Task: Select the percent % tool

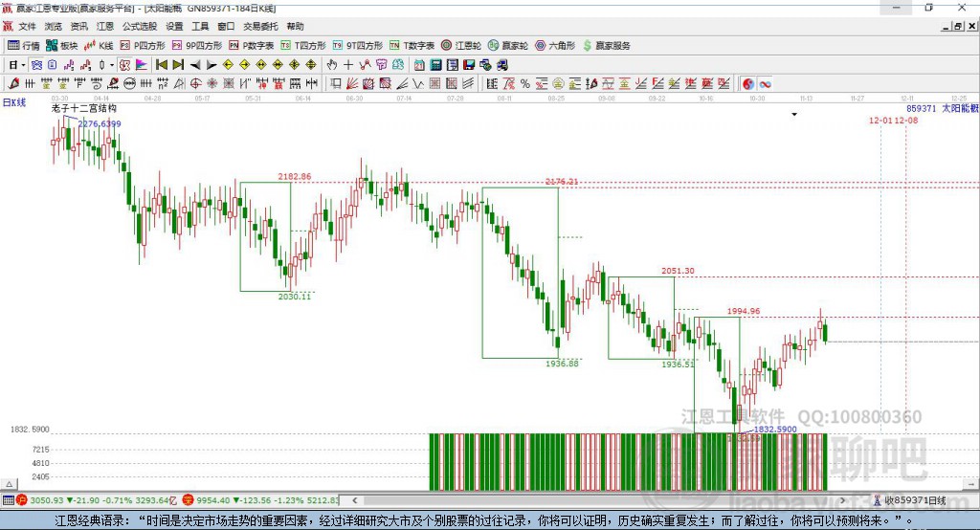Action: [525, 84]
